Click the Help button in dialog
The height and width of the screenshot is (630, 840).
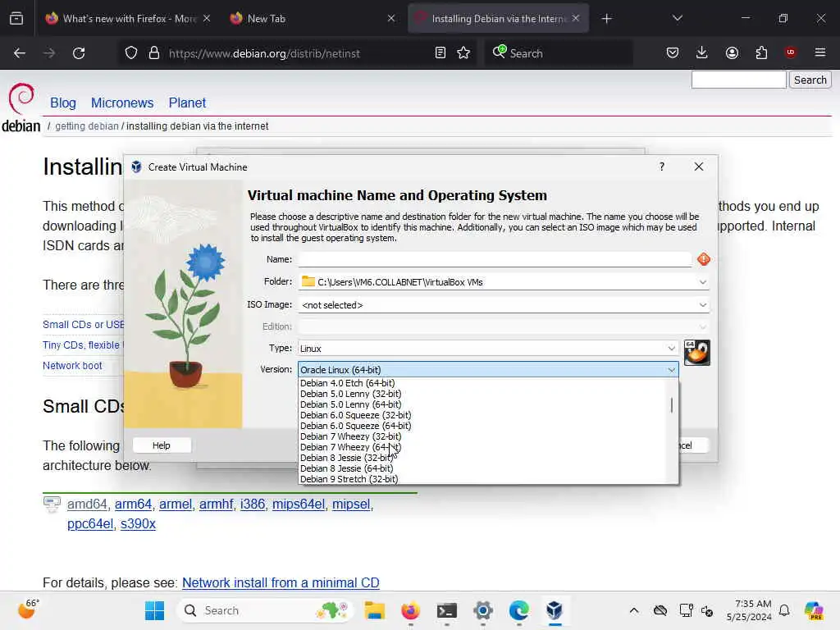point(162,445)
